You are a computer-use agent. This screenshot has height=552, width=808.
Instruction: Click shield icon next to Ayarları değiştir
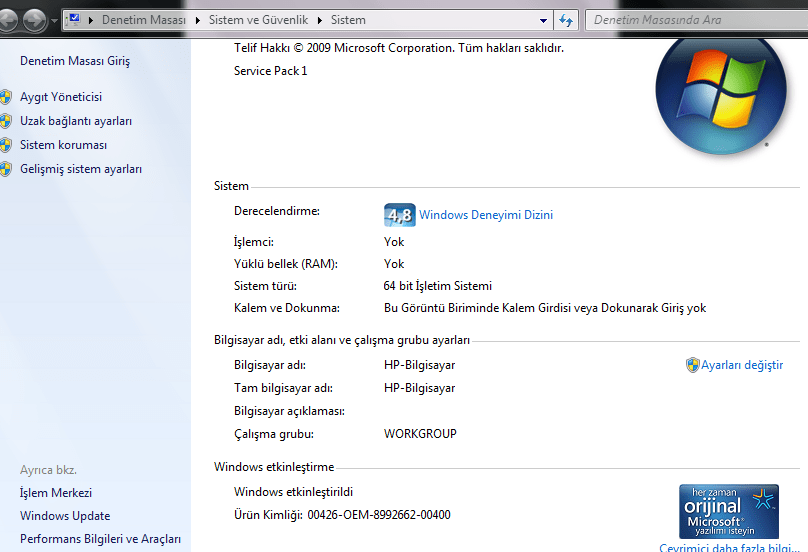pos(693,365)
